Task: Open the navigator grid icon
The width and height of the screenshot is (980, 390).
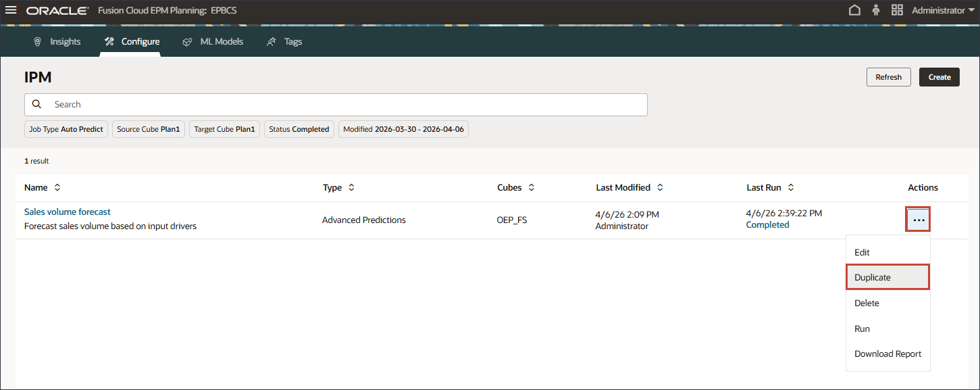Action: [897, 10]
